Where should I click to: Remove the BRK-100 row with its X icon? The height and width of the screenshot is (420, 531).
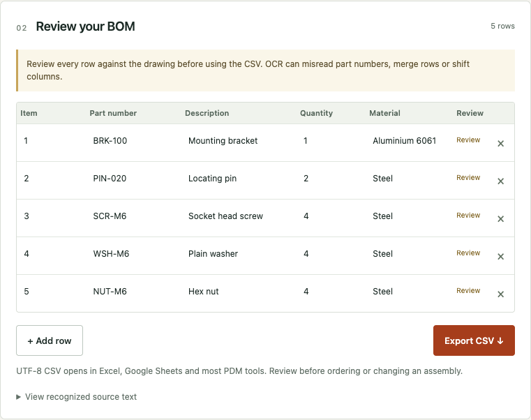tap(500, 144)
